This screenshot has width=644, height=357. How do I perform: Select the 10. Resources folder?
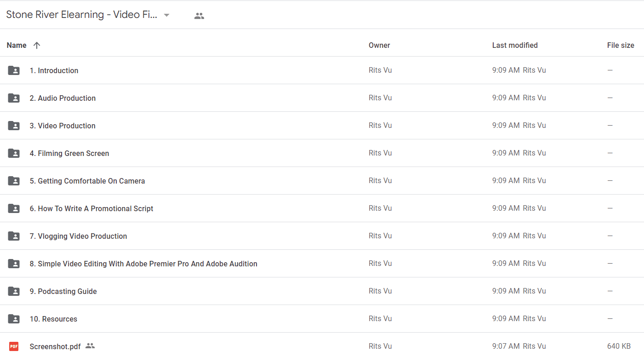coord(322,319)
